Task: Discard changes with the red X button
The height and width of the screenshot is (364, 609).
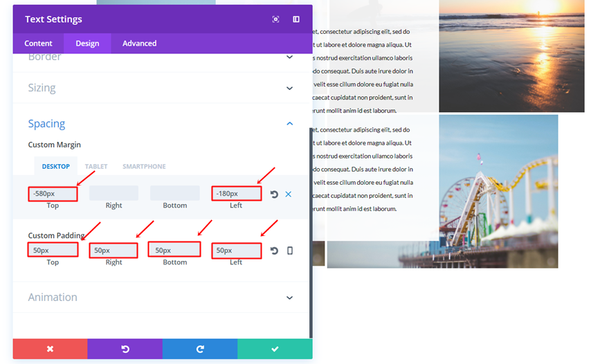Action: click(x=50, y=349)
